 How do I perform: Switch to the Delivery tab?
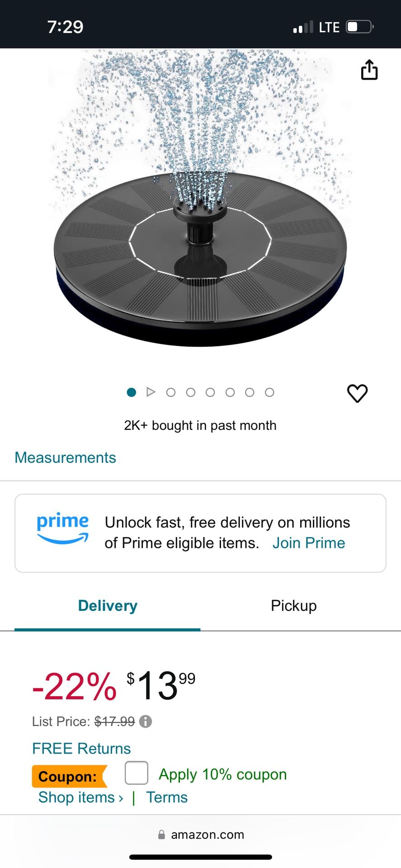coord(108,606)
